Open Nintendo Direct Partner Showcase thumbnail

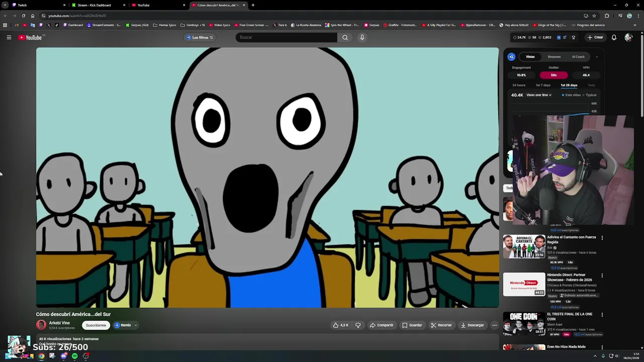tap(524, 284)
